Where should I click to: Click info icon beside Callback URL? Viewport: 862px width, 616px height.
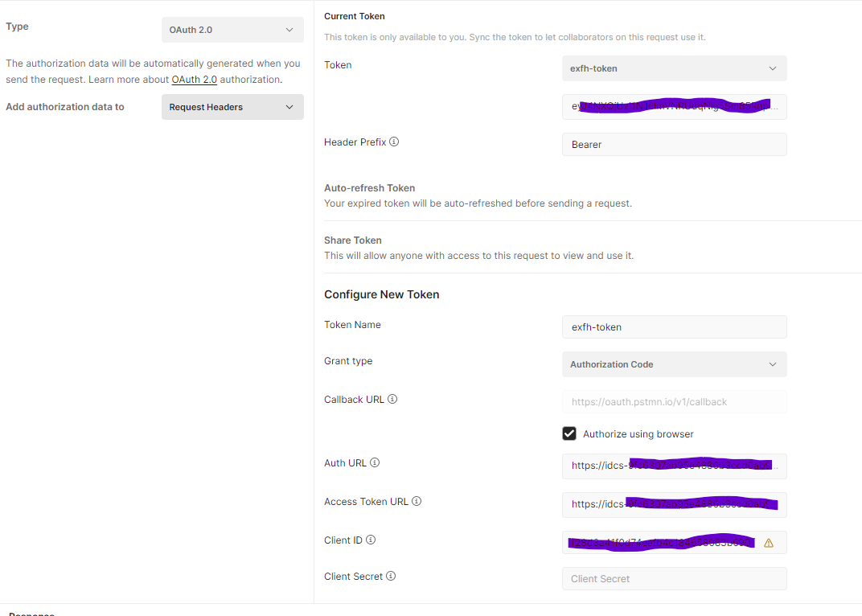392,400
